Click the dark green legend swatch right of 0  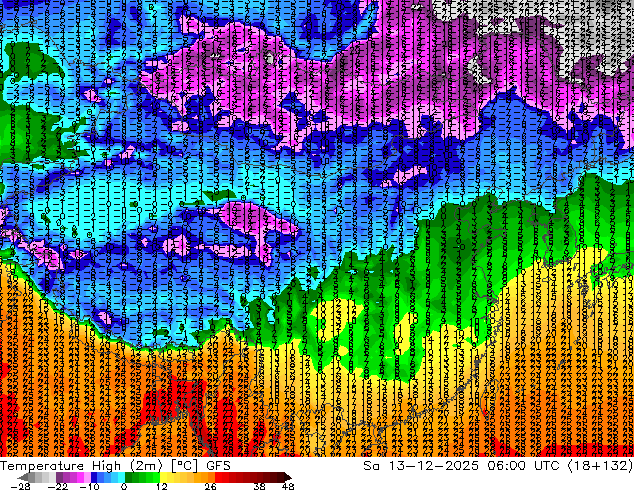[x=129, y=477]
